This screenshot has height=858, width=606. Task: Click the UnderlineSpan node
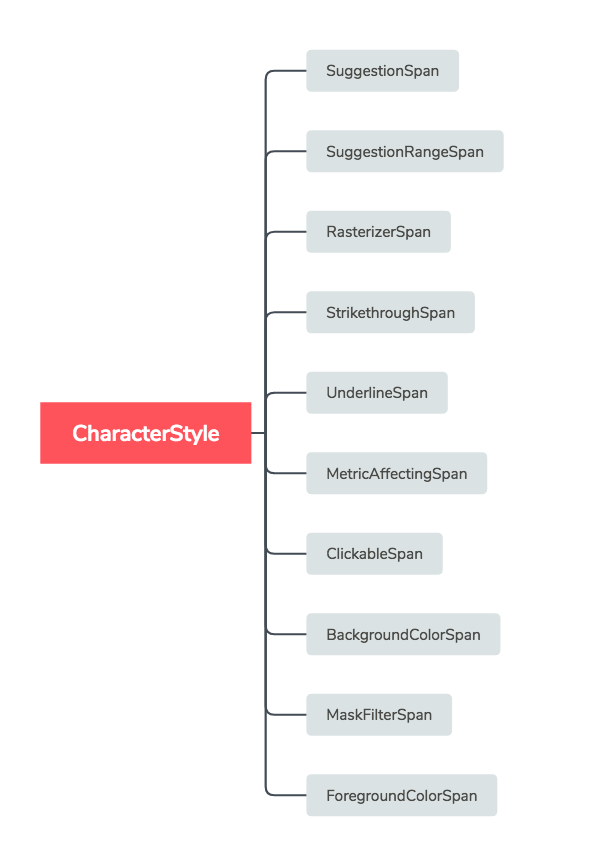376,393
